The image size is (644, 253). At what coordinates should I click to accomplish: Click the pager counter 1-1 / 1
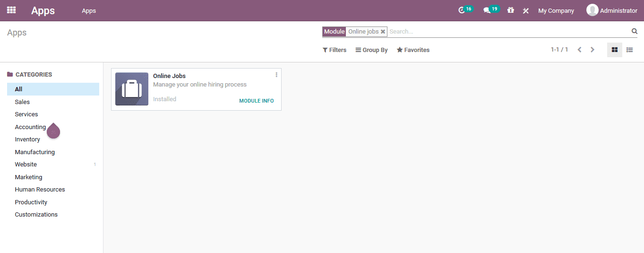[559, 50]
